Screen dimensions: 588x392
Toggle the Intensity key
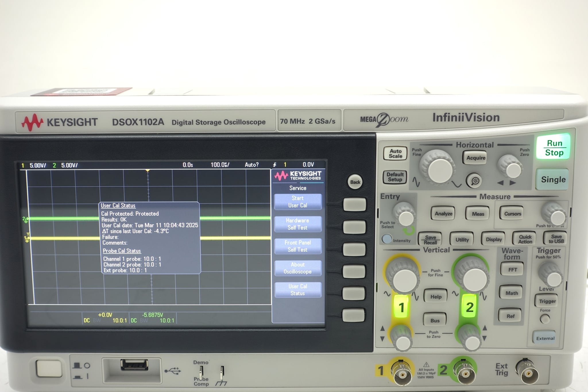click(387, 239)
